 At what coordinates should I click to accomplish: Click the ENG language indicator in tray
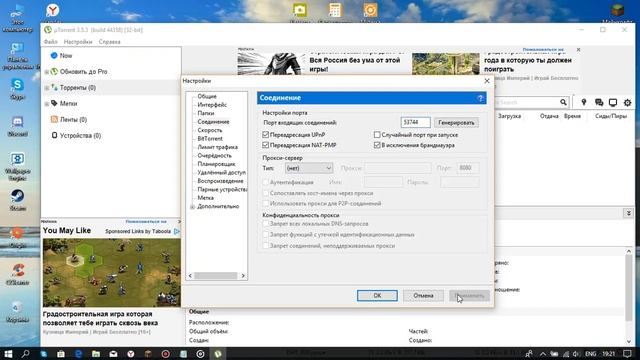pos(590,354)
